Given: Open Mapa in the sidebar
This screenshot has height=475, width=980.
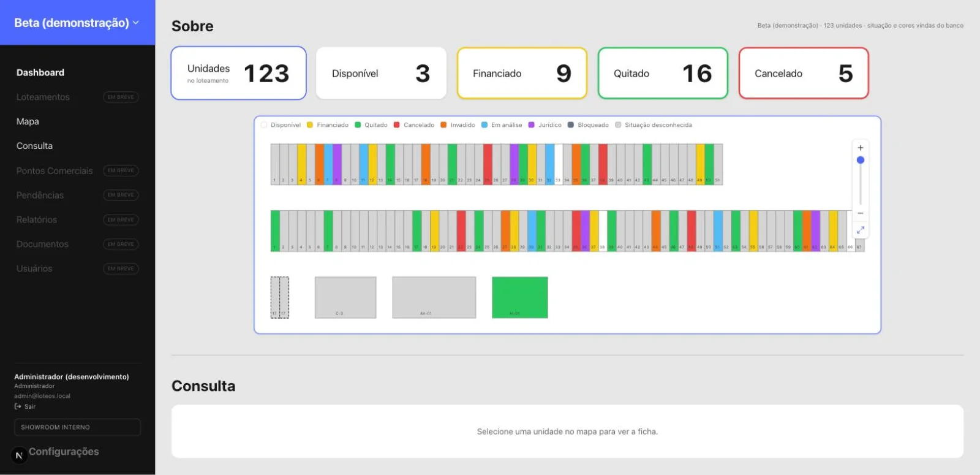Looking at the screenshot, I should [28, 121].
